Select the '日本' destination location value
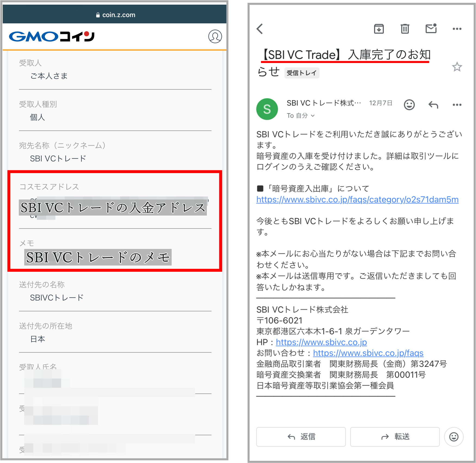The height and width of the screenshot is (463, 476). pyautogui.click(x=38, y=339)
